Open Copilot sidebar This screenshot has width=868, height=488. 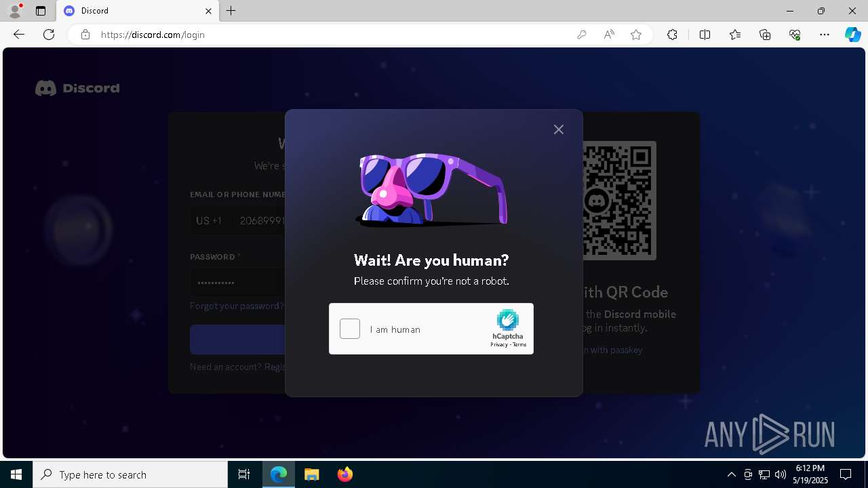point(852,35)
